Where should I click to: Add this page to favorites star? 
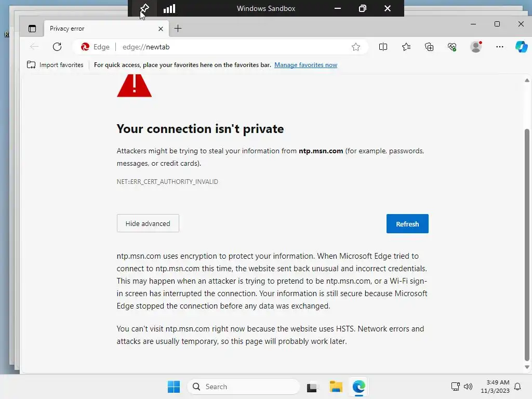click(x=356, y=47)
